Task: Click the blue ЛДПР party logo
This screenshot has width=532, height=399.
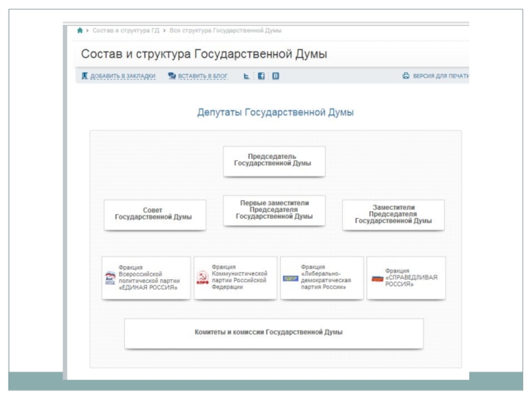Action: coord(291,278)
